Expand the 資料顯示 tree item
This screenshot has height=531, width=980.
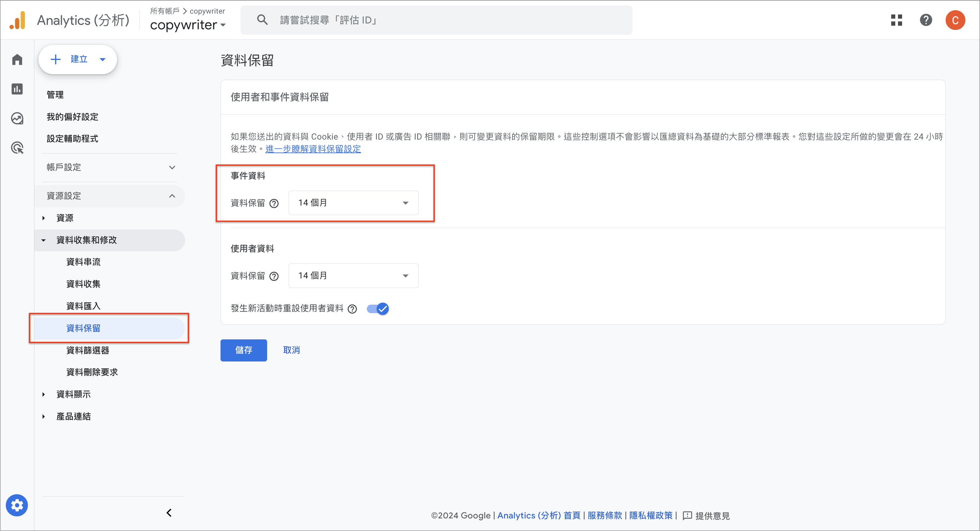click(43, 395)
